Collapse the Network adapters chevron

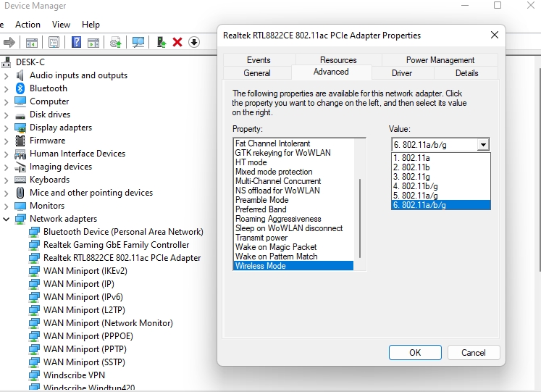(x=6, y=219)
